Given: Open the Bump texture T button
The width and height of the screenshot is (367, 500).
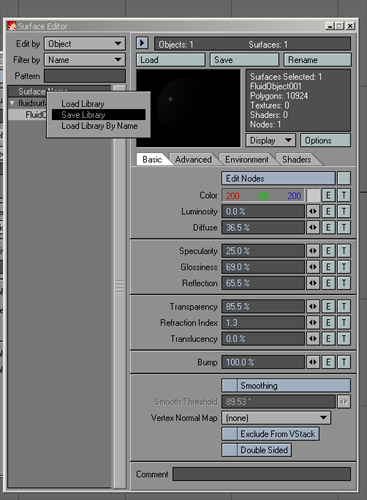Looking at the screenshot, I should point(344,362).
